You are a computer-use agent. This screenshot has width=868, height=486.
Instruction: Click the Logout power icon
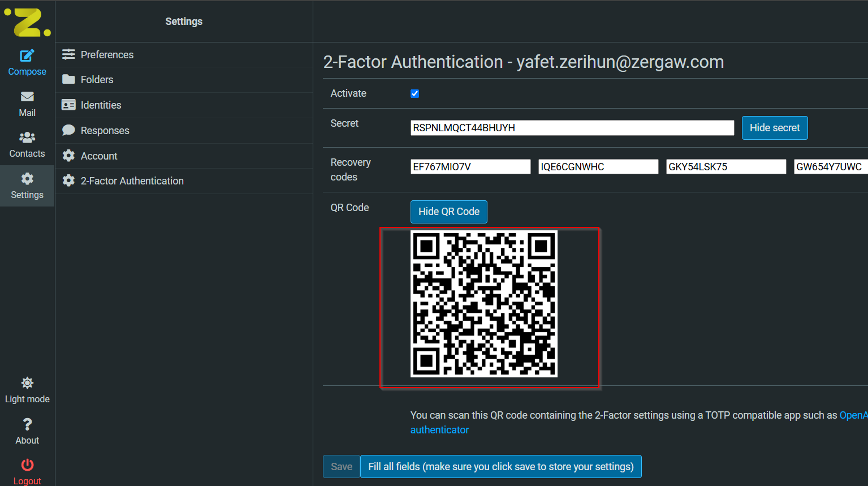pos(27,465)
